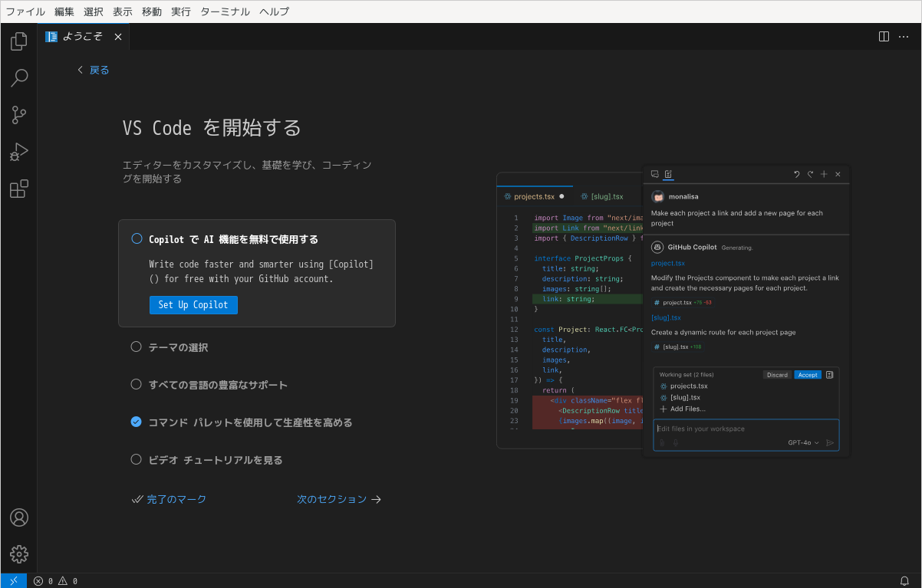
Task: Open notifications bell in status bar
Action: point(904,581)
